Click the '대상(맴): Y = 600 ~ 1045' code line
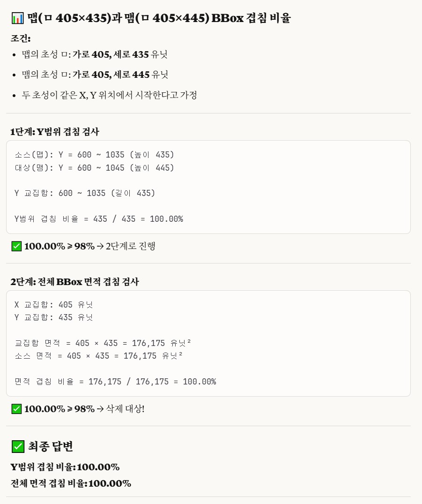The width and height of the screenshot is (422, 504). coord(94,168)
